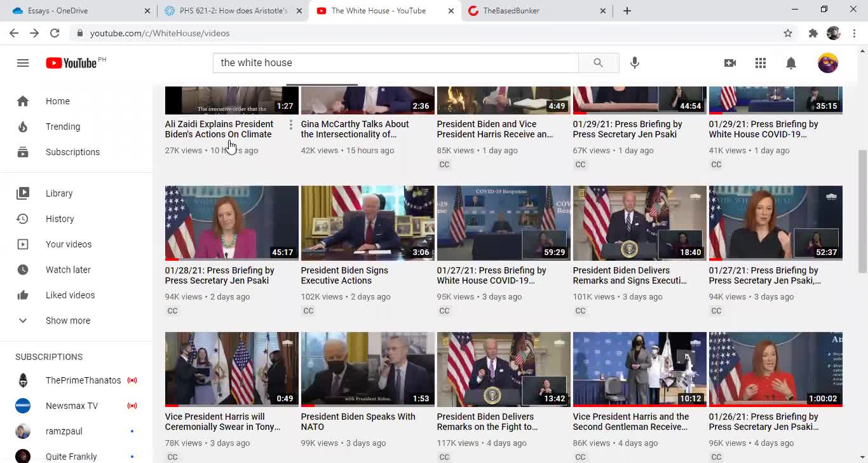Image resolution: width=868 pixels, height=463 pixels.
Task: Go back with browser back arrow
Action: pos(14,33)
